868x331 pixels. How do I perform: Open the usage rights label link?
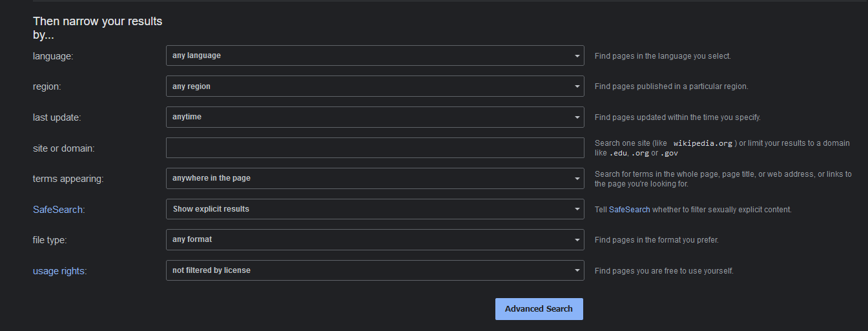[59, 271]
